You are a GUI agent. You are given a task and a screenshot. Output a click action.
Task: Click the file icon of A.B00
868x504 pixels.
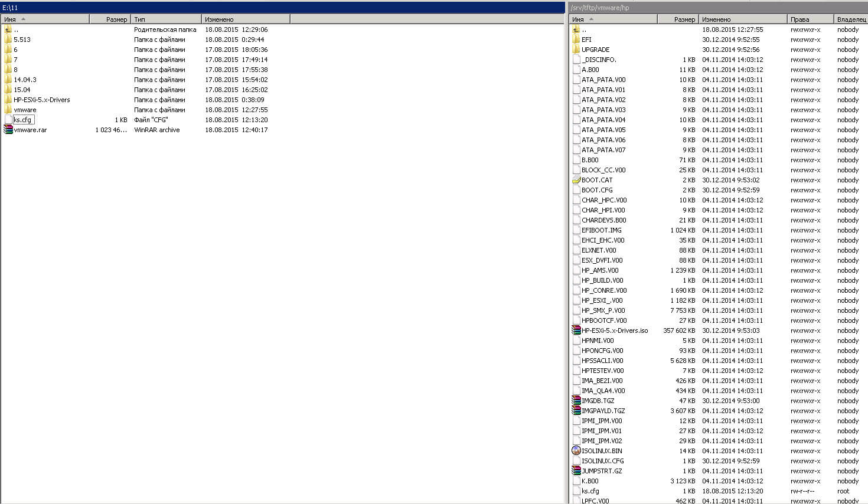(576, 70)
